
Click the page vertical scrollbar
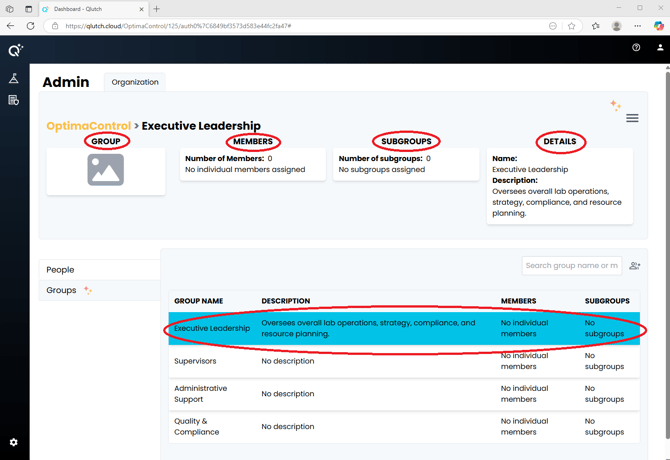(667, 254)
